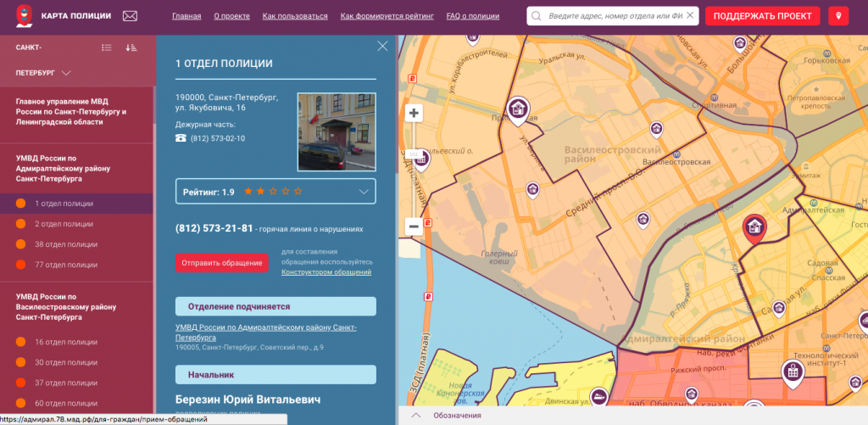Viewport: 868px width, 425px height.
Task: Zoom in the map with plus button
Action: point(414,113)
